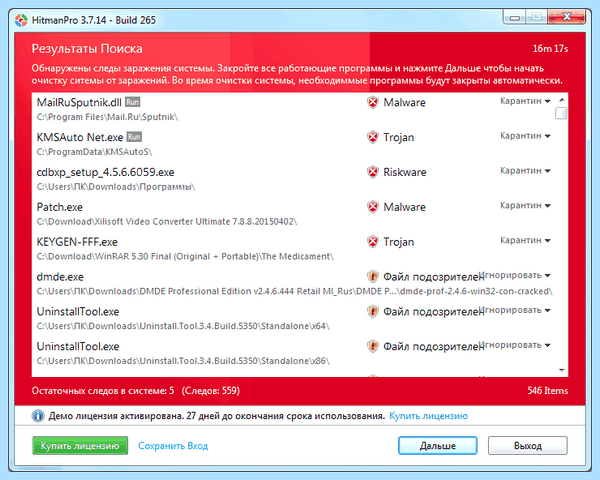
Task: Select Patch.exe entry
Action: (x=59, y=207)
